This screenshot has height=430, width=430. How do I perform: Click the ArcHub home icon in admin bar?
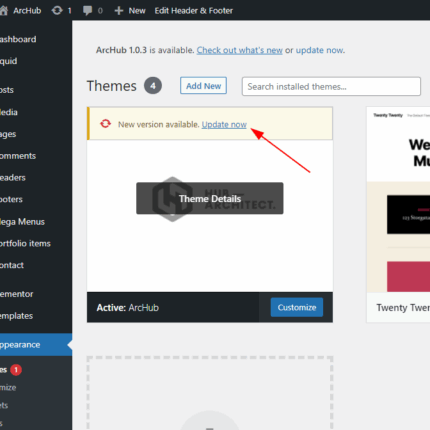[3, 11]
